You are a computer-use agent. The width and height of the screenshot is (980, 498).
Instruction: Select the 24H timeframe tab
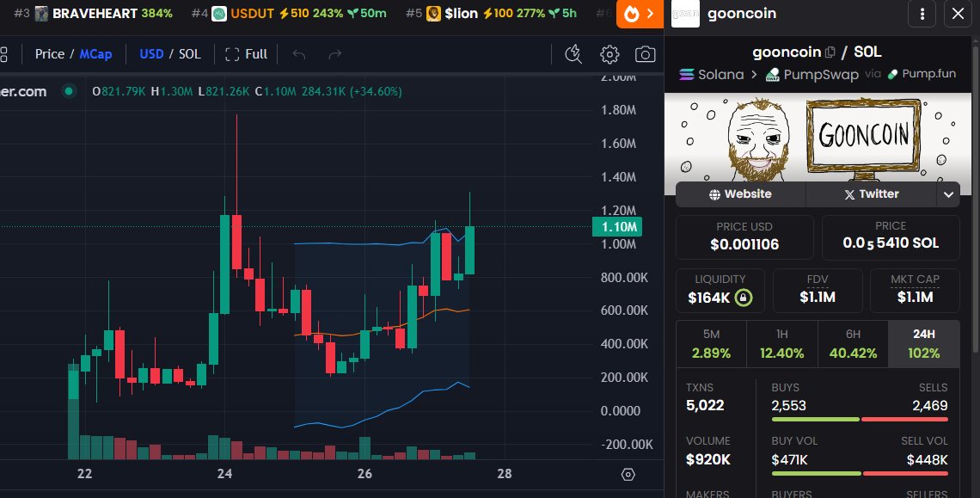[924, 344]
